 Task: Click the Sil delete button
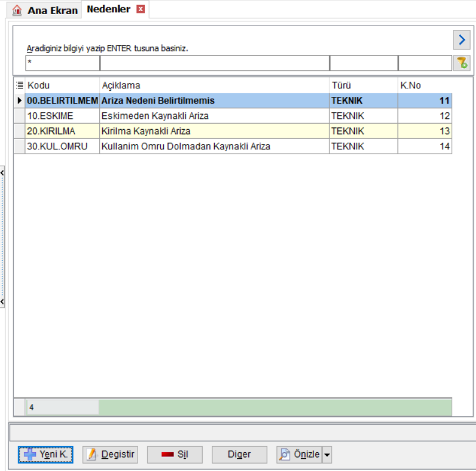(x=175, y=455)
